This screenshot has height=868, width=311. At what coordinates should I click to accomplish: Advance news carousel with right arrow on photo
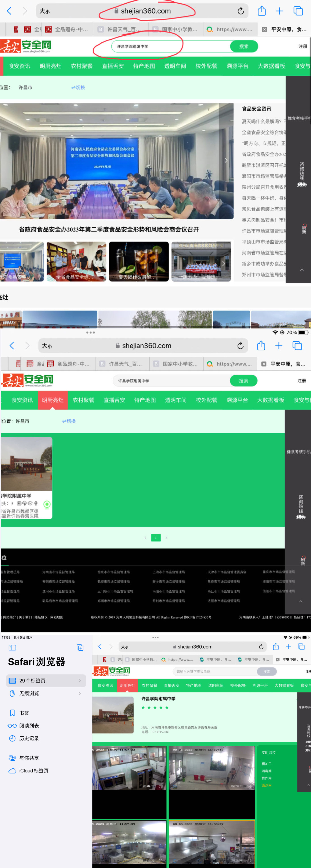pos(226,160)
